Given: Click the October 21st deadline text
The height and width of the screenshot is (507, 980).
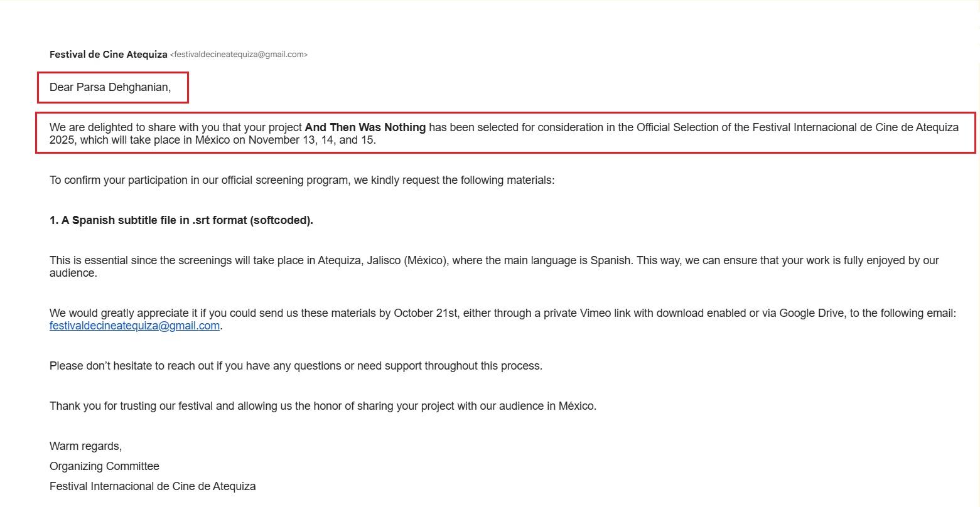Looking at the screenshot, I should click(426, 313).
